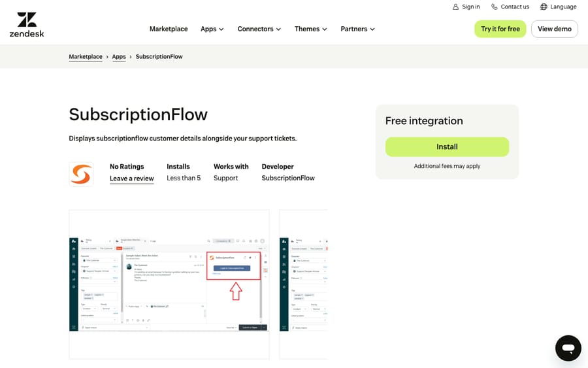Screen dimensions: 588x368
Task: Open second partially visible screenshot thumbnail
Action: tap(303, 284)
